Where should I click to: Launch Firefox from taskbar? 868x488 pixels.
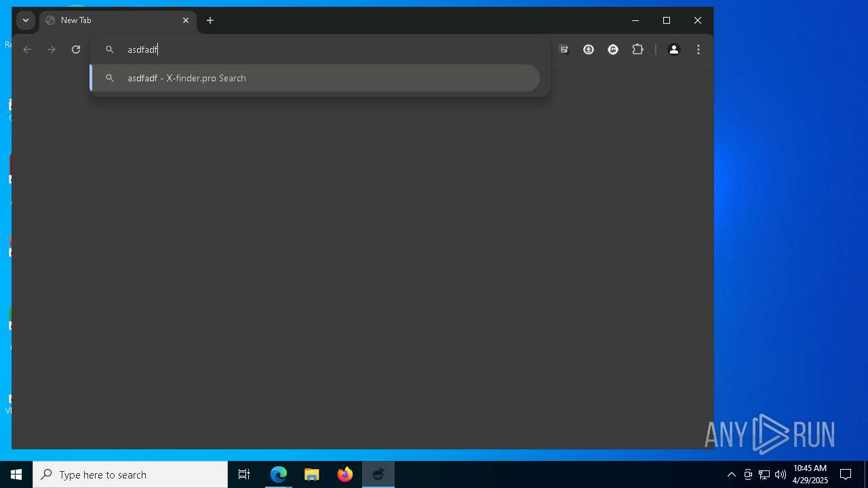click(345, 474)
